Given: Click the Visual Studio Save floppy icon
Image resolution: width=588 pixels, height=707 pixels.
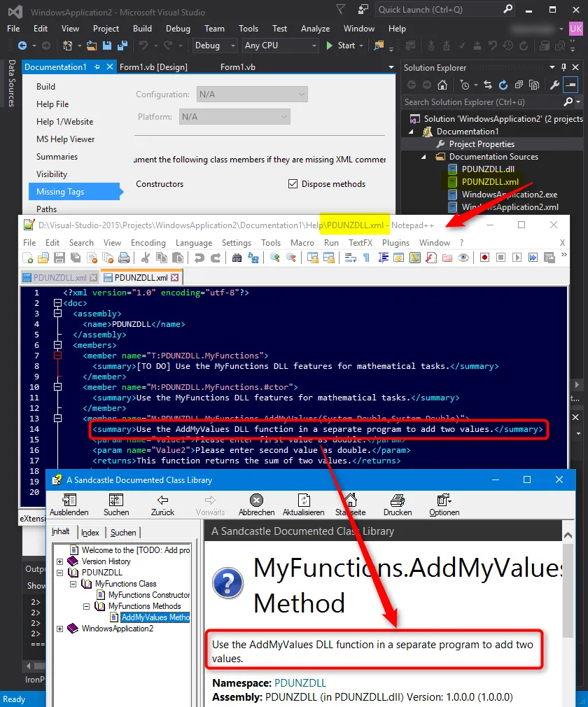Looking at the screenshot, I should (107, 45).
